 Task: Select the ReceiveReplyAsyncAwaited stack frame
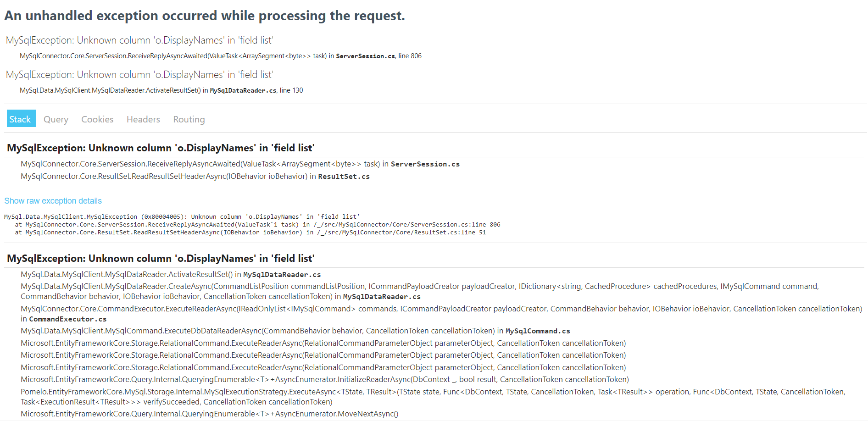240,164
